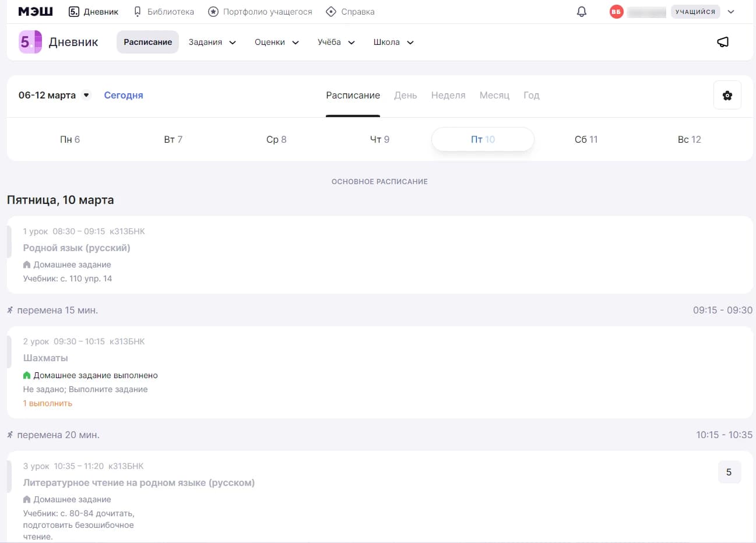756x543 pixels.
Task: Select Saturday Сб 11 in day strip
Action: (586, 139)
